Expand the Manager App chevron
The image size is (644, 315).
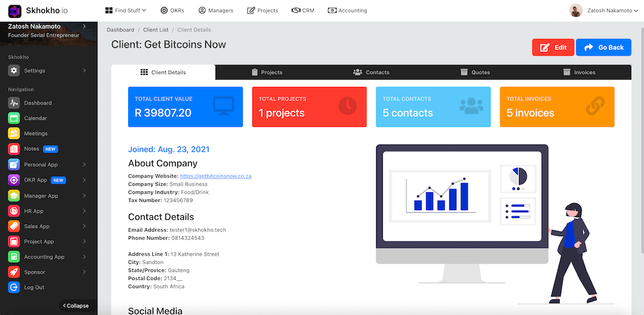84,196
